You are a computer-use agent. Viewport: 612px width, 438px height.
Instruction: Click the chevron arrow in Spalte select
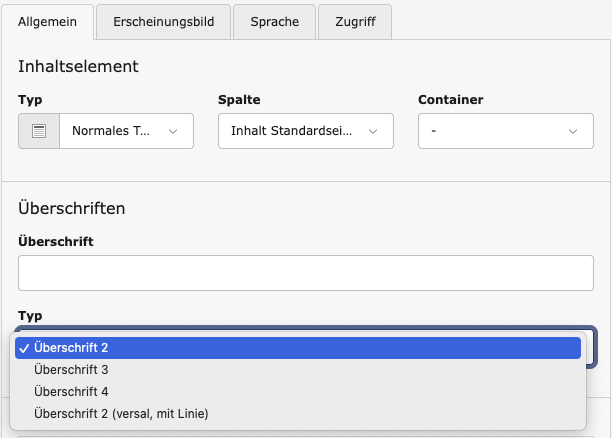click(373, 131)
